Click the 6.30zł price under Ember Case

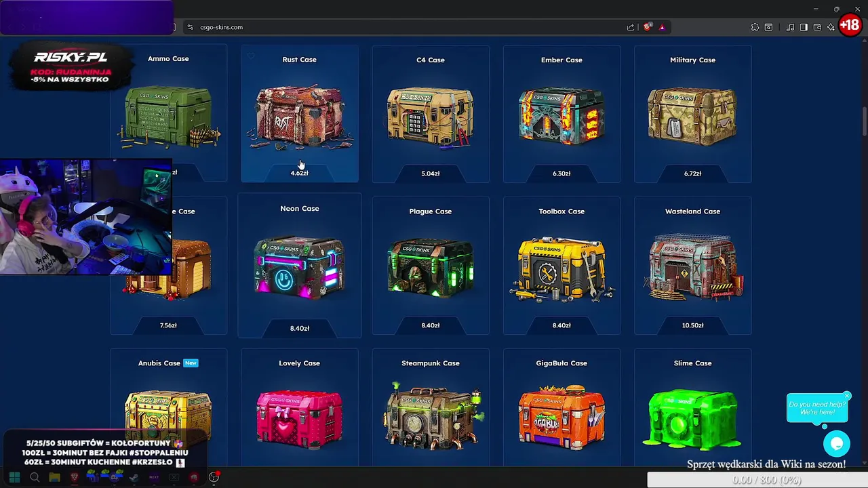click(x=561, y=174)
